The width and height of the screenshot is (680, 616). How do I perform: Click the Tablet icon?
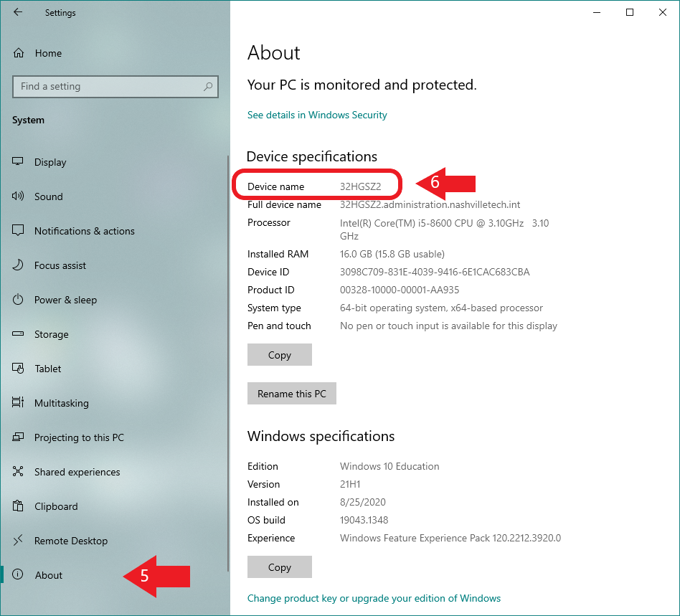tap(18, 368)
